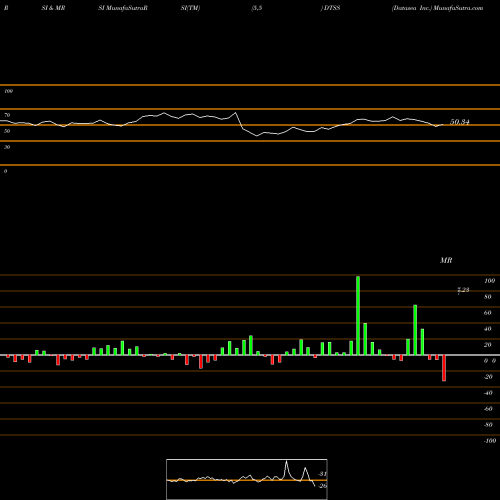The image size is (500, 500).
Task: Click the -100 label on the MR axis
Action: point(490,441)
